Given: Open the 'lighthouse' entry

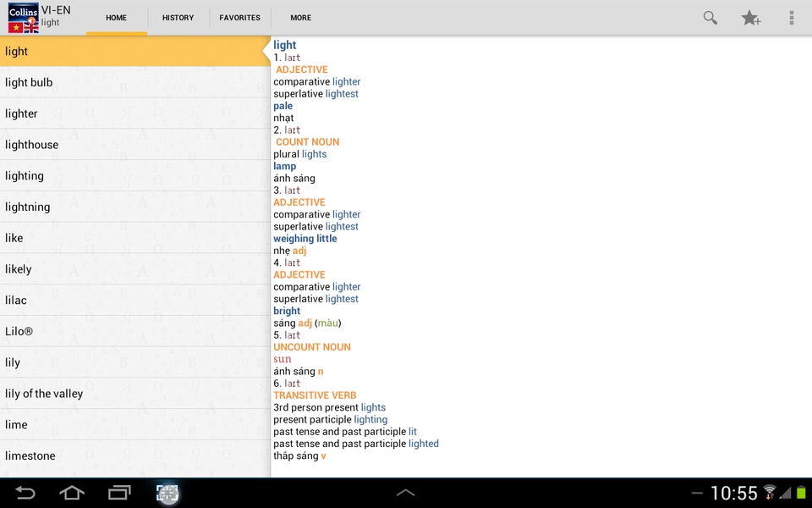Looking at the screenshot, I should [134, 145].
